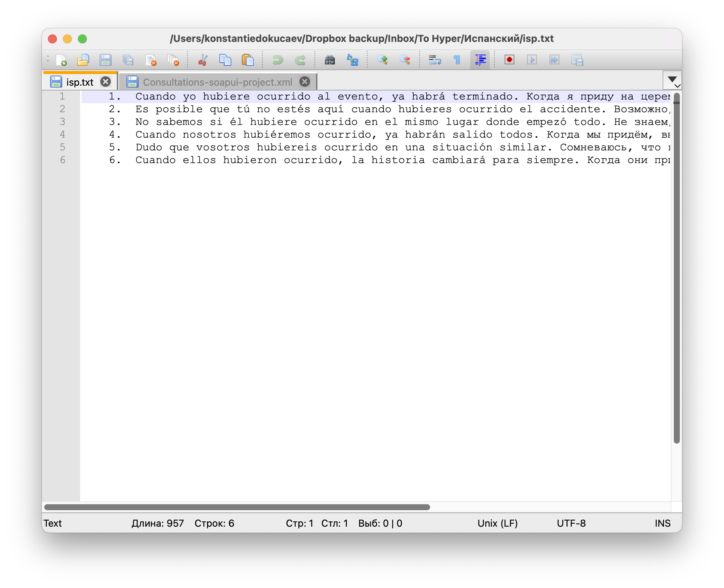Close the Consultations-soapui-project.xml tab
This screenshot has width=724, height=588.
click(x=305, y=82)
